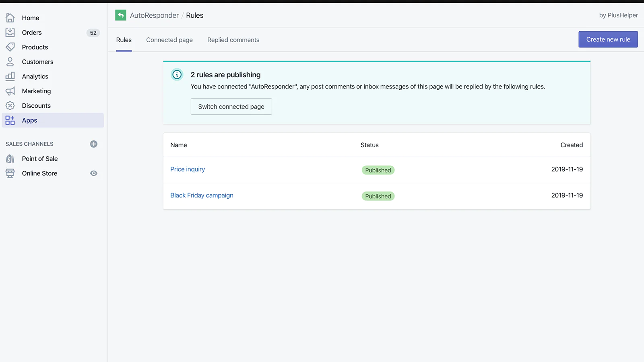
Task: Open the Black Friday campaign rule
Action: point(202,195)
